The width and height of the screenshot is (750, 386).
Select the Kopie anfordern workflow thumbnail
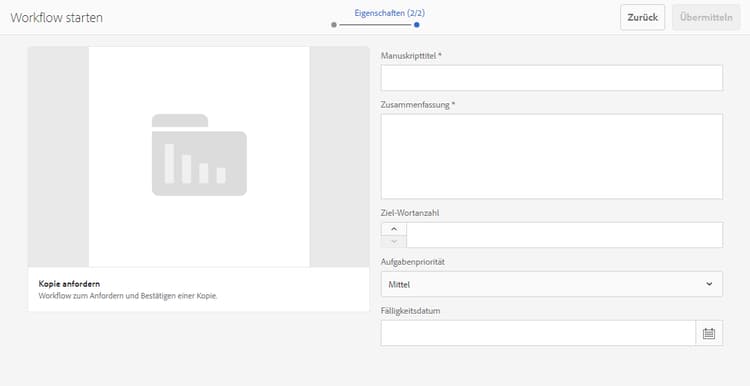(x=199, y=156)
